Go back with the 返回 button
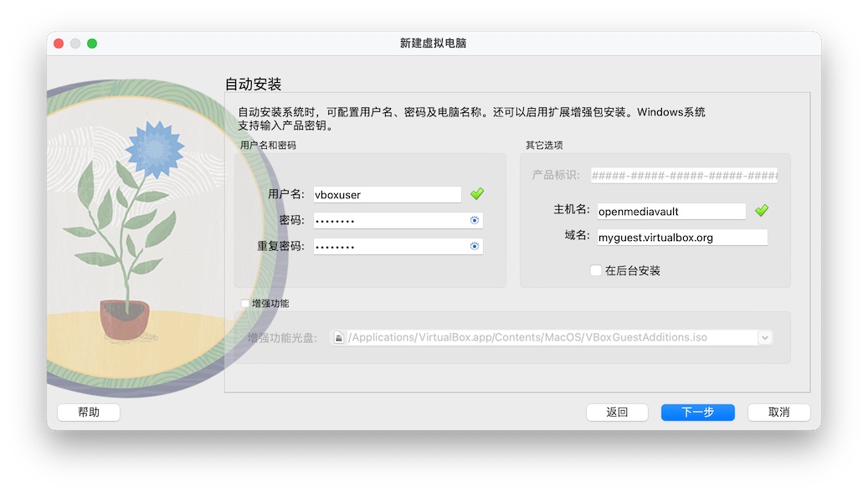 point(617,413)
